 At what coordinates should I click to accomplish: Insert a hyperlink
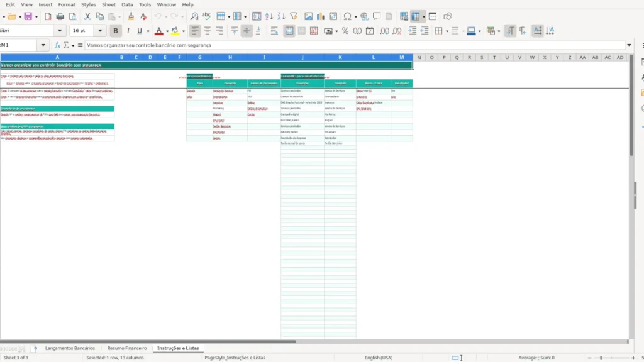tap(364, 16)
